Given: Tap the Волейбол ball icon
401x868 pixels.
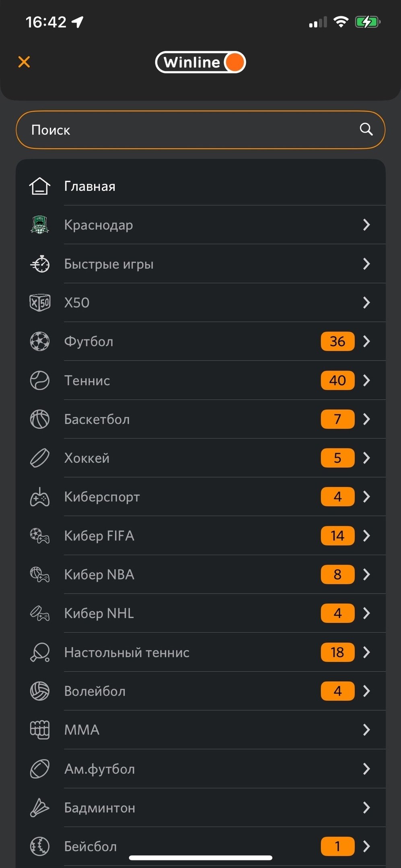Looking at the screenshot, I should (40, 691).
